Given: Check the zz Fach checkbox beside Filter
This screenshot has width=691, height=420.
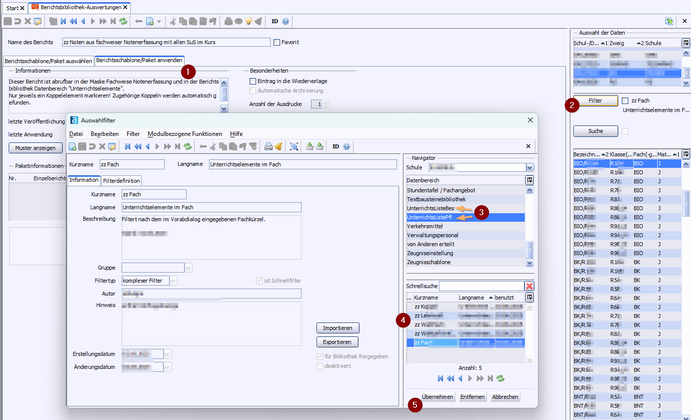Looking at the screenshot, I should coord(625,101).
